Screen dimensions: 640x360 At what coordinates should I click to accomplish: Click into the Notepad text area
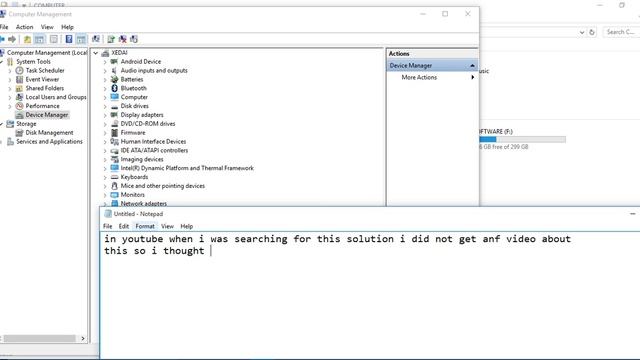point(370,295)
